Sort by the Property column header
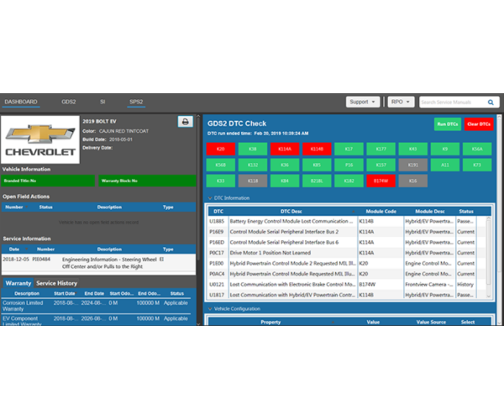504x420 pixels. tap(270, 322)
